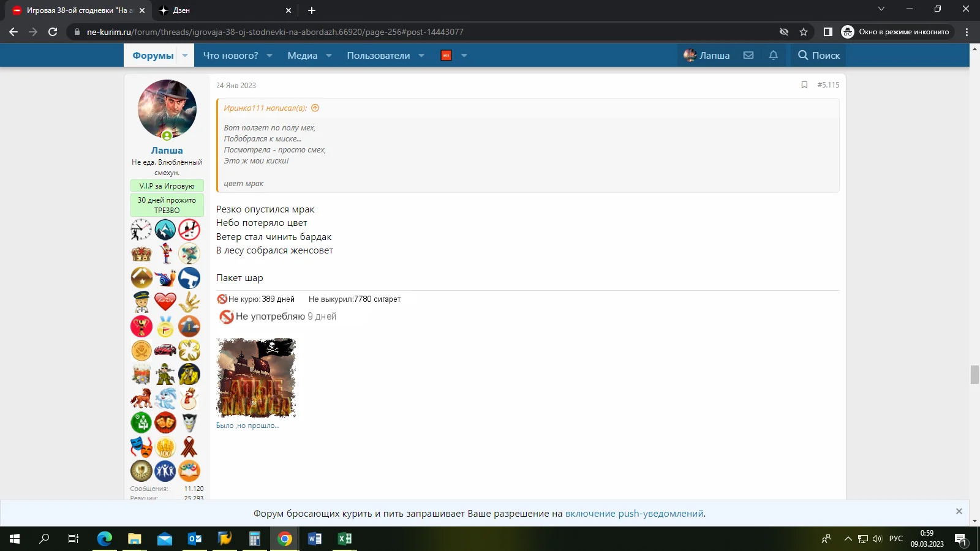Screen dimensions: 980x551
Task: Click the blue rabbit badge icon
Action: click(x=165, y=399)
